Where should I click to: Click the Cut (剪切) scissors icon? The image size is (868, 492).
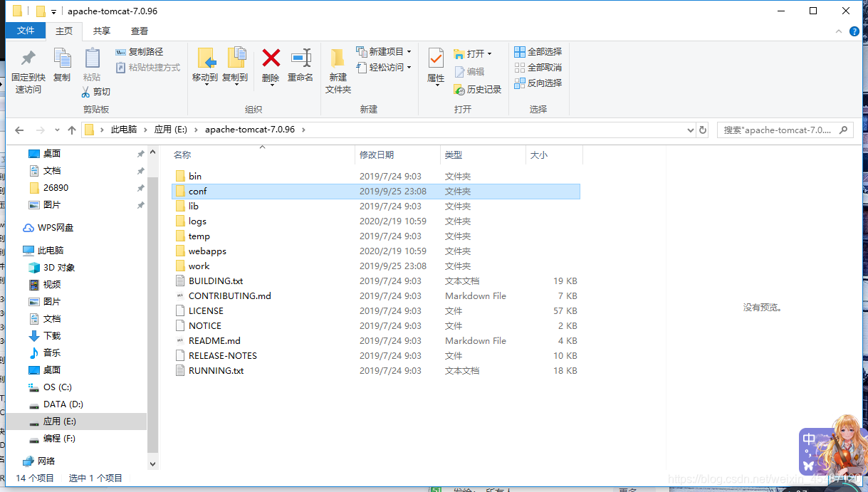[x=85, y=92]
